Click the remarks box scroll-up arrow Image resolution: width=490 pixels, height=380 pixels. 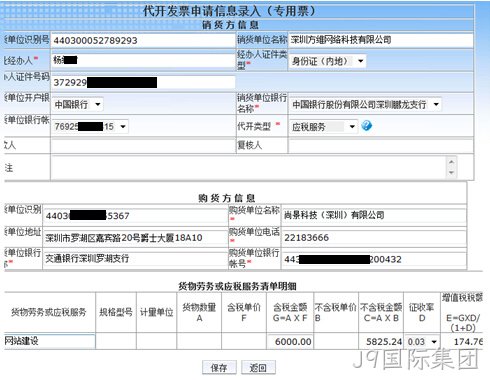pyautogui.click(x=451, y=162)
